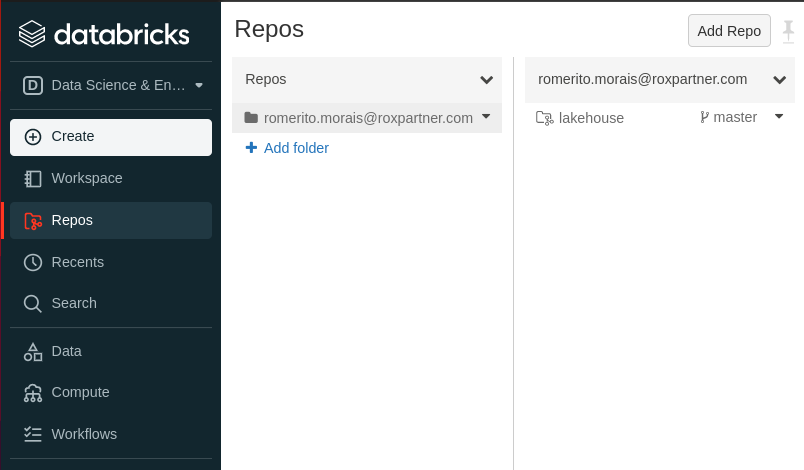Click the pin icon beside Add Repo
Screen dimensions: 804x470
tap(788, 31)
